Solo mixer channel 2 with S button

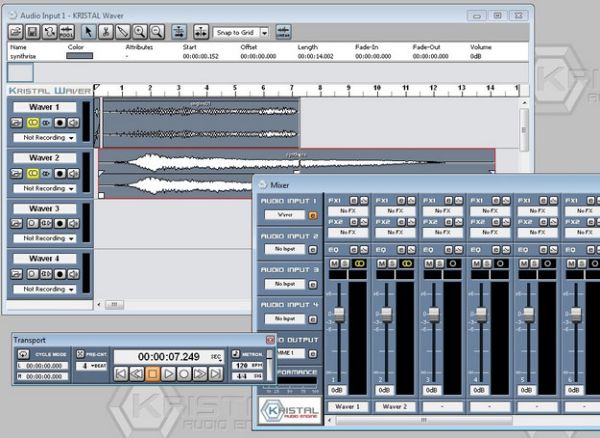392,264
